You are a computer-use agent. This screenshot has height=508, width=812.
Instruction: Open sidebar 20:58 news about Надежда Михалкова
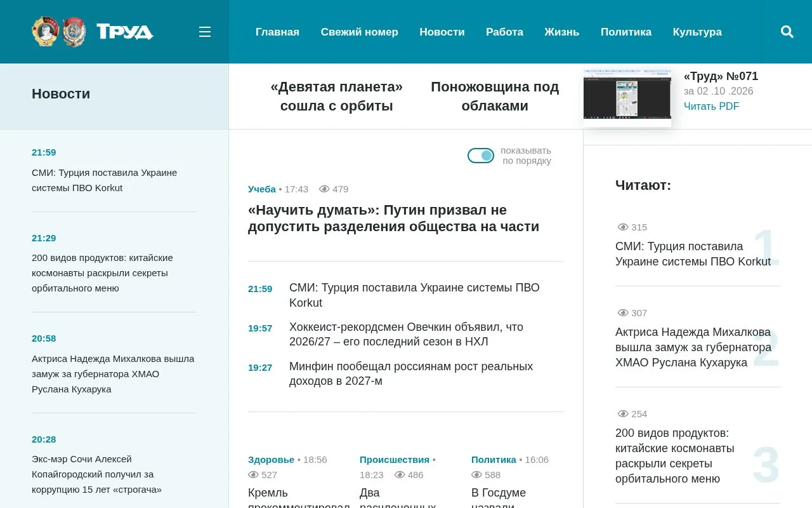click(x=113, y=374)
